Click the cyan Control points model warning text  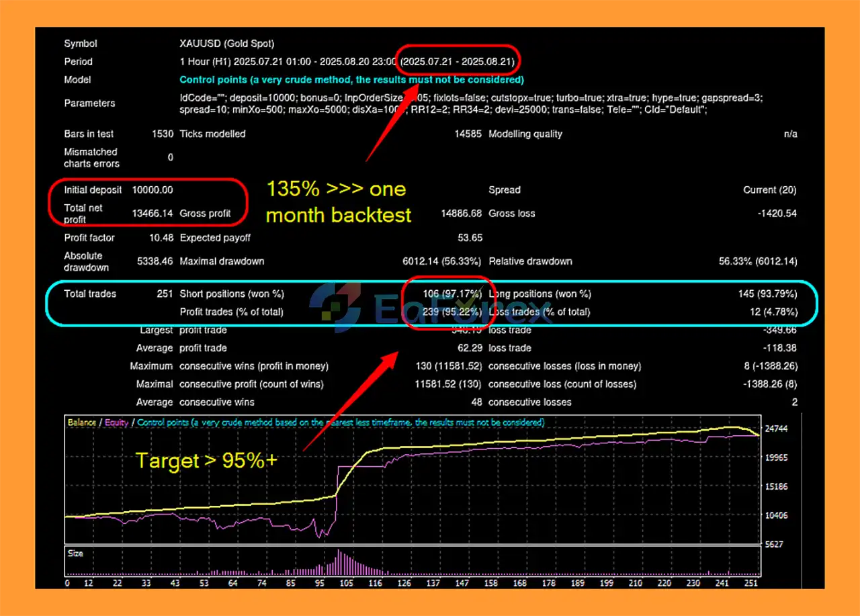351,79
